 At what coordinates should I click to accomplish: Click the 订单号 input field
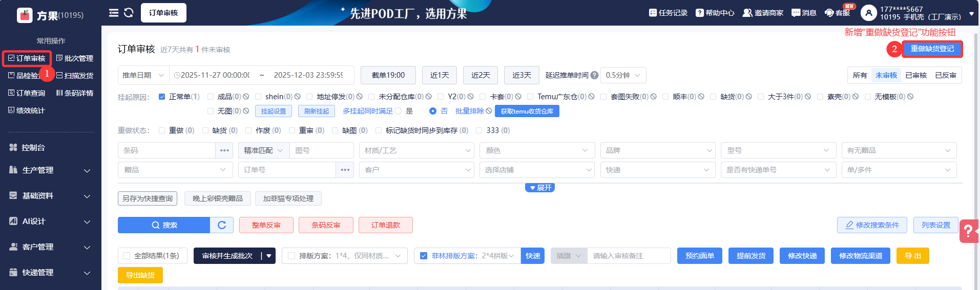(287, 170)
